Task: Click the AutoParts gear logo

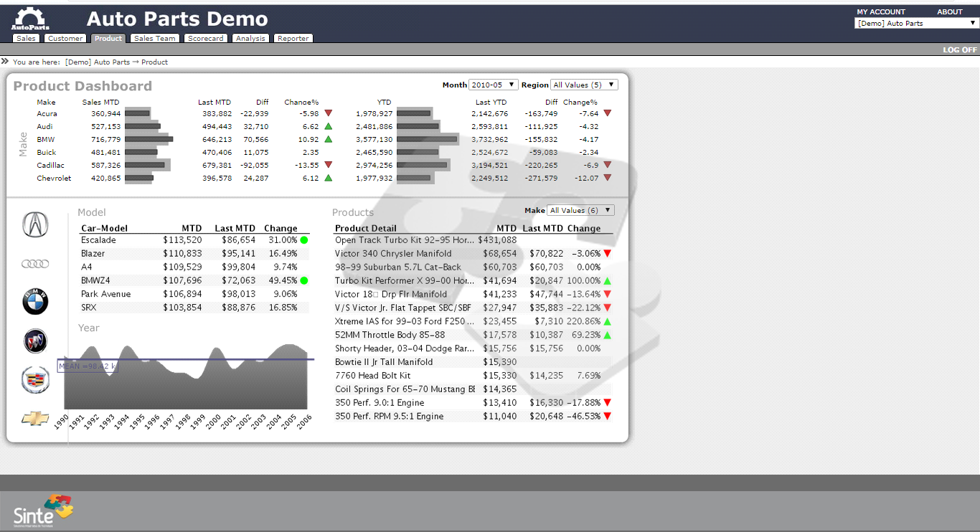Action: click(x=30, y=19)
